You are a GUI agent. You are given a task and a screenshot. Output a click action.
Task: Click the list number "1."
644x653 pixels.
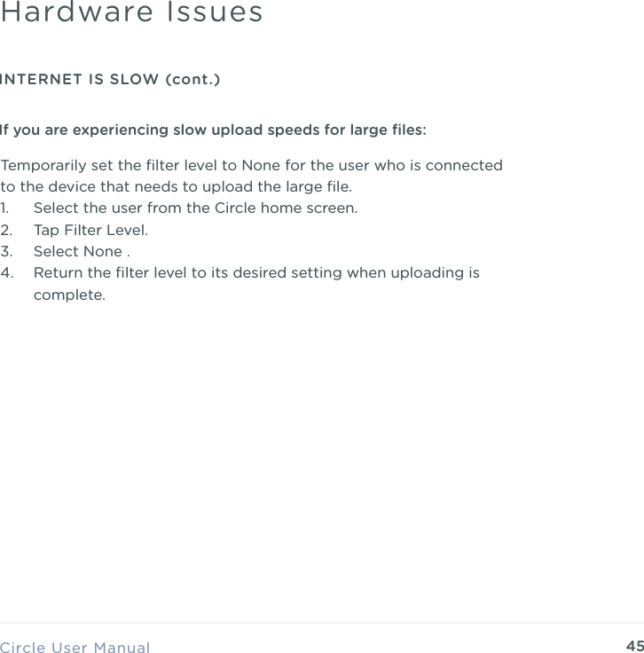(x=6, y=208)
